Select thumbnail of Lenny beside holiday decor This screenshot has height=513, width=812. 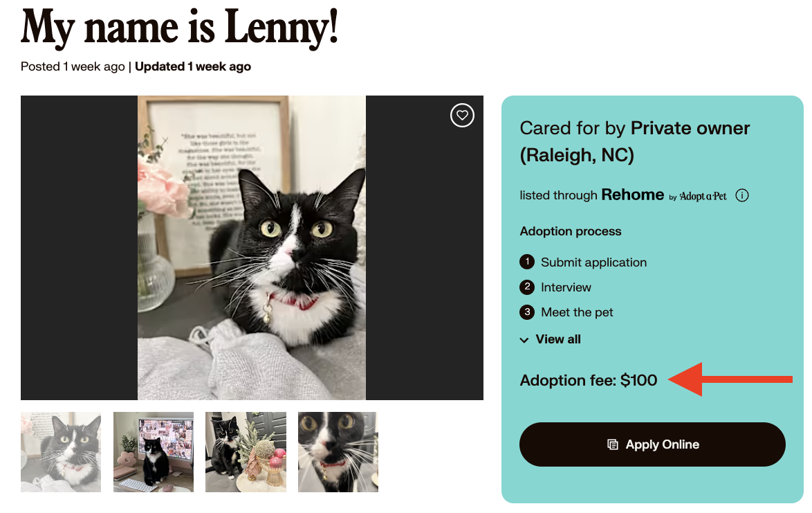[246, 452]
